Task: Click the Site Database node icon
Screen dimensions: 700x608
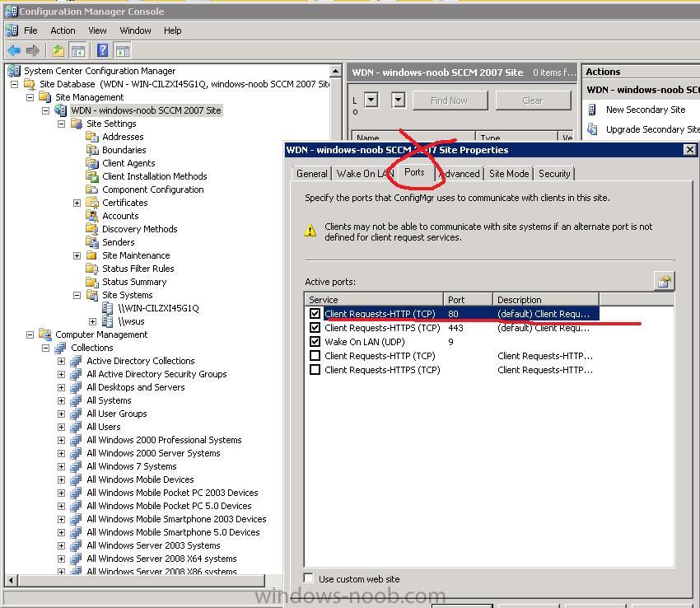Action: click(x=30, y=84)
